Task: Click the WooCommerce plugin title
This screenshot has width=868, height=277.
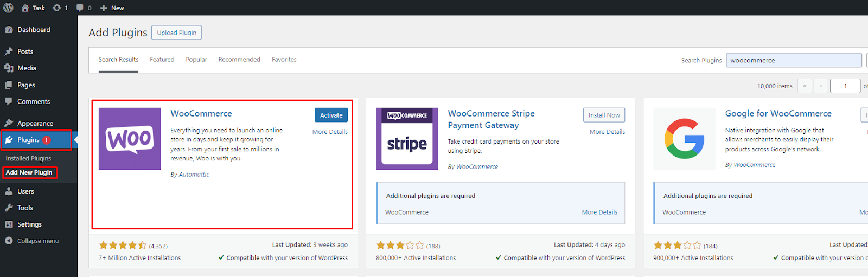Action: click(x=201, y=113)
